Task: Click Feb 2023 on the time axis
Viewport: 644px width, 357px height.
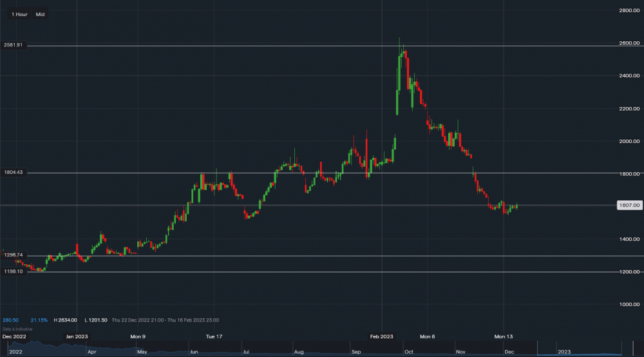Action: coord(381,336)
